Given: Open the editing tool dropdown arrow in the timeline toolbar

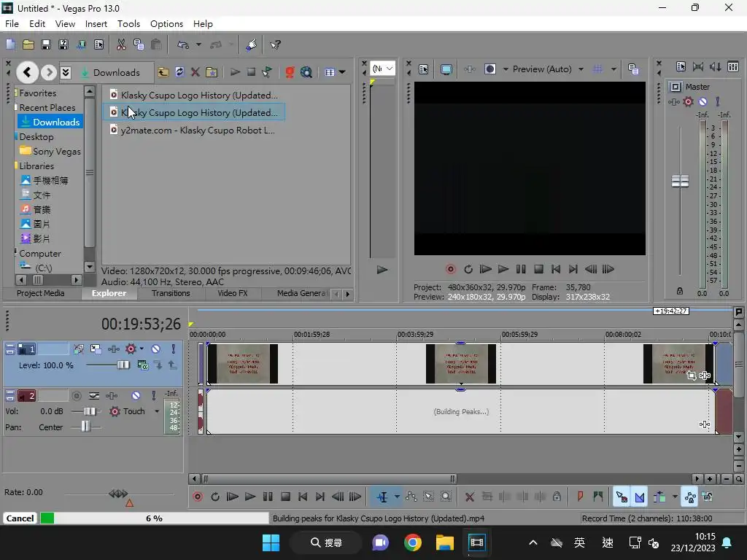Looking at the screenshot, I should click(397, 497).
